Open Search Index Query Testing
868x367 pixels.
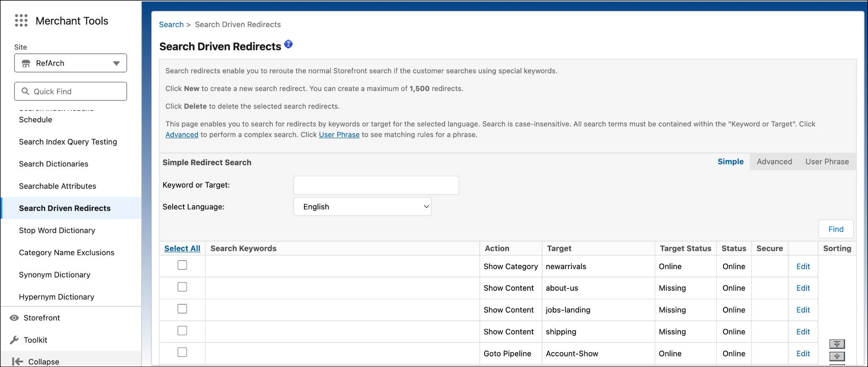tap(68, 142)
